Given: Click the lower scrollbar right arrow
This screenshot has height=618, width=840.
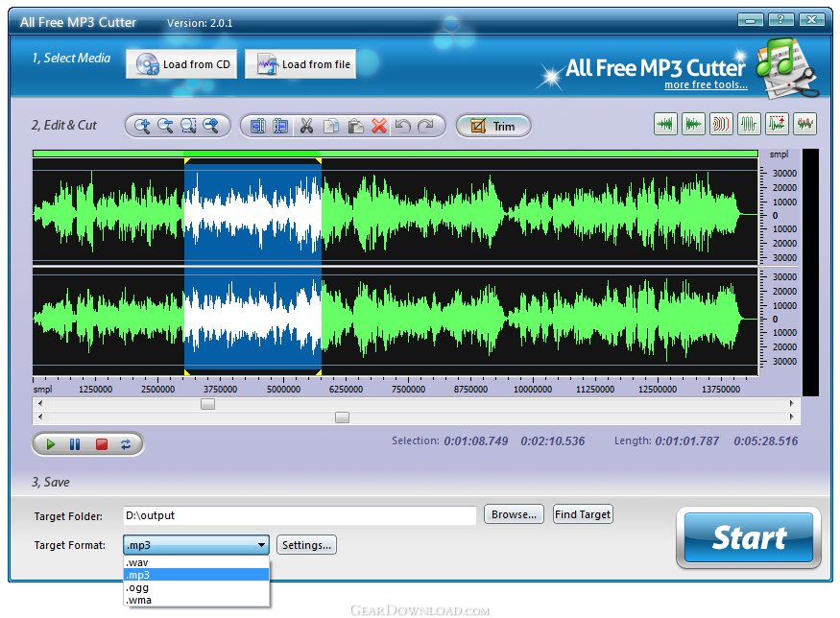Looking at the screenshot, I should pyautogui.click(x=792, y=416).
